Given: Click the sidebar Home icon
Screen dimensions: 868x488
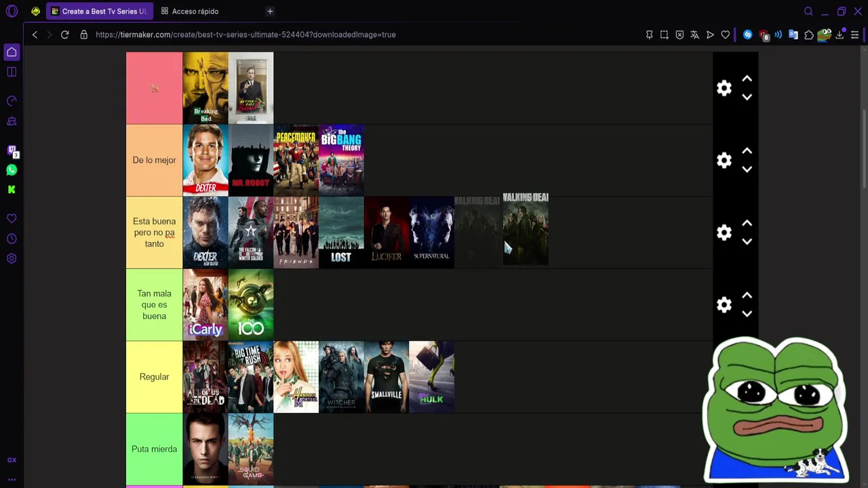Looking at the screenshot, I should point(12,52).
